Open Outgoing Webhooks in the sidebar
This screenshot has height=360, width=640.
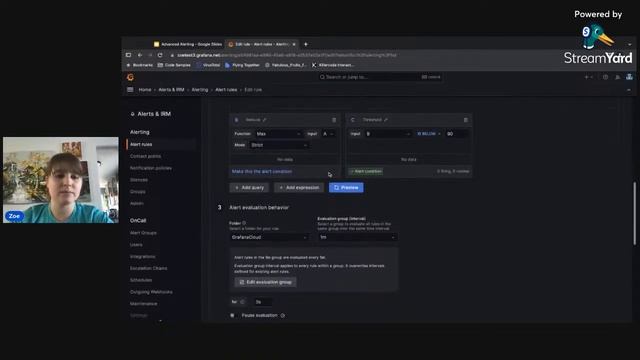(x=151, y=292)
